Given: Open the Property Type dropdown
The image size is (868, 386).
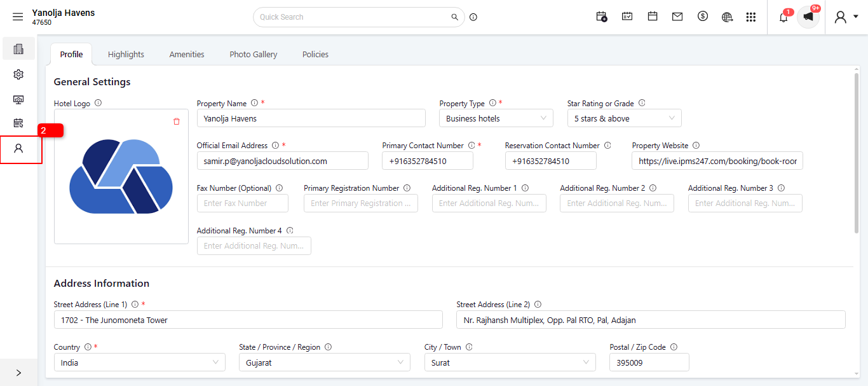Looking at the screenshot, I should 496,118.
